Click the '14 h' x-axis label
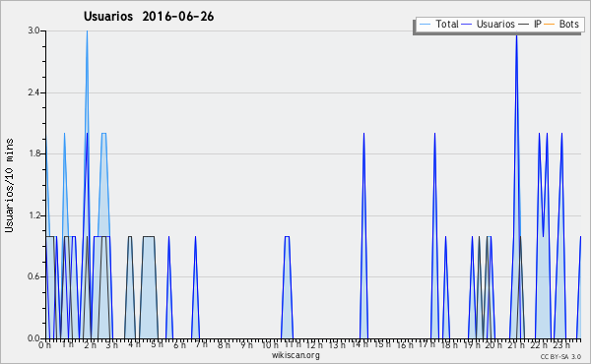This screenshot has height=364, width=591. (360, 344)
